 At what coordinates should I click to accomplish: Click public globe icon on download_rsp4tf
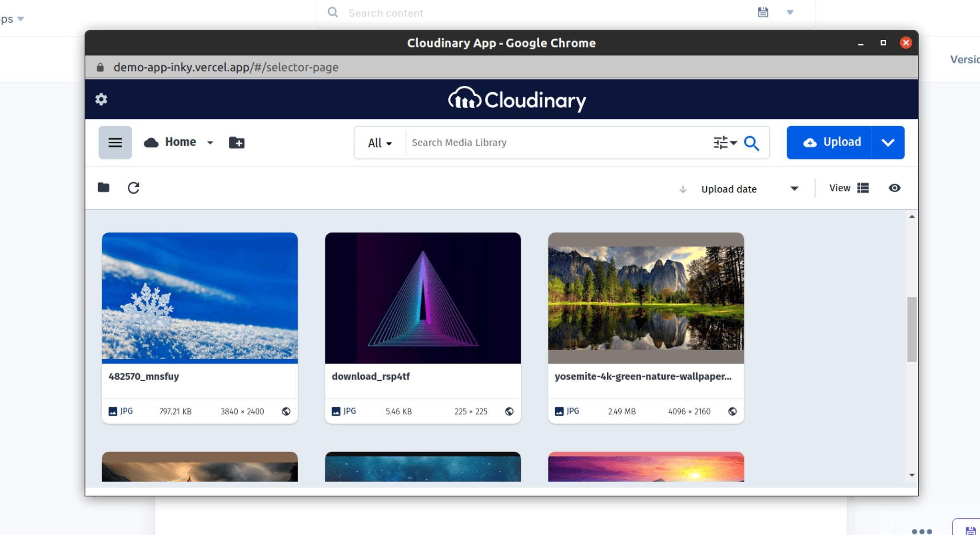pyautogui.click(x=509, y=411)
